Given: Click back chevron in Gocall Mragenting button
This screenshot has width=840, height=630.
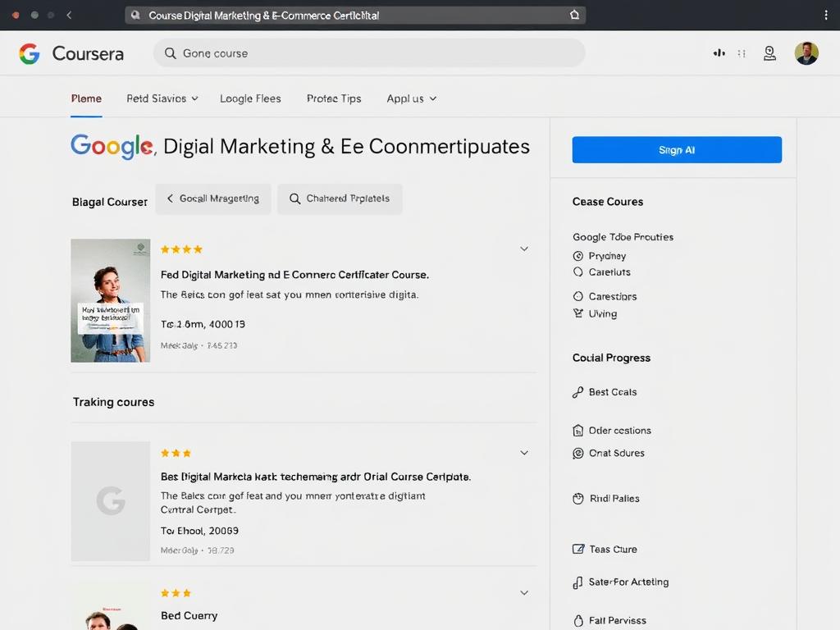Looking at the screenshot, I should click(x=170, y=199).
